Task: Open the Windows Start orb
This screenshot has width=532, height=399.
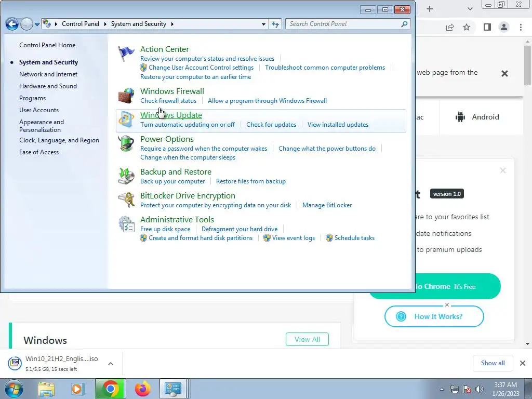Action: click(x=14, y=389)
